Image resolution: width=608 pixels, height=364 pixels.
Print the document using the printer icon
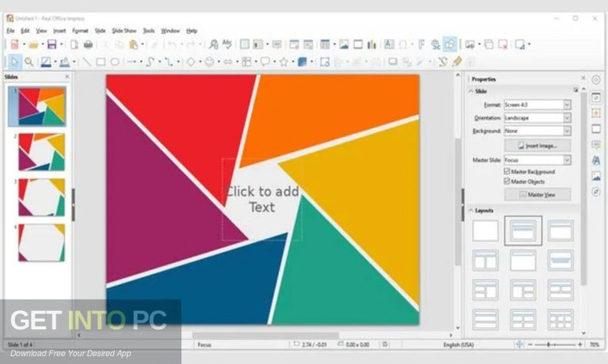pyautogui.click(x=89, y=44)
